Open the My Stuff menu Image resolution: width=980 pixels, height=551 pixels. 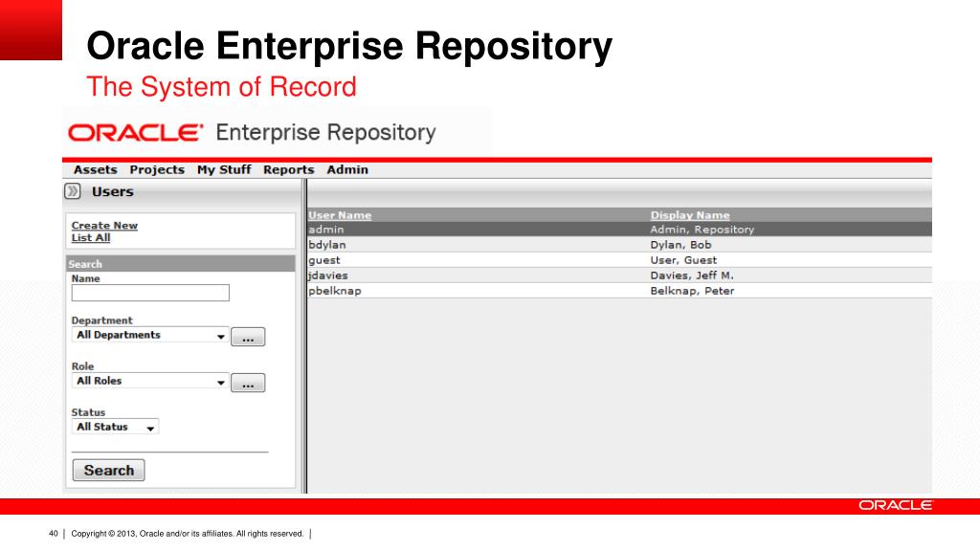pos(224,170)
